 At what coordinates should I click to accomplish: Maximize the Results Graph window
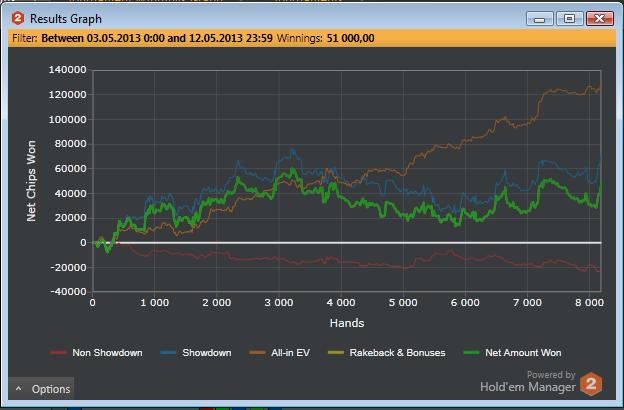pyautogui.click(x=569, y=19)
